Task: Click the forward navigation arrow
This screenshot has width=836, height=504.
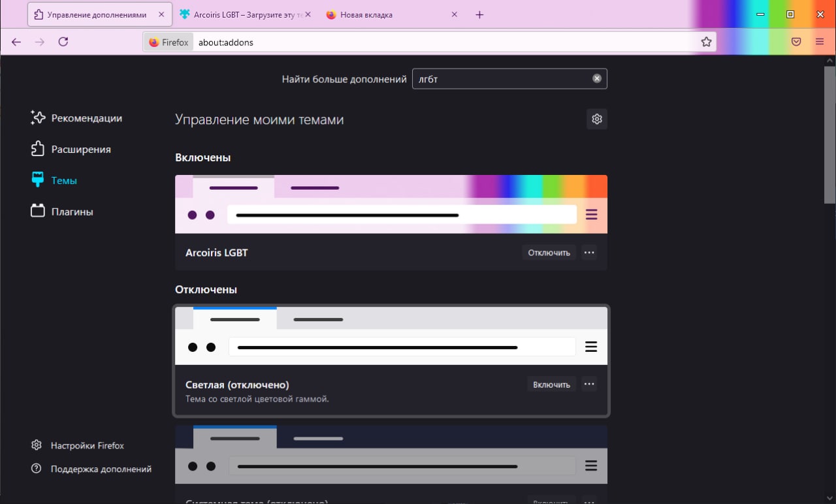Action: (40, 42)
